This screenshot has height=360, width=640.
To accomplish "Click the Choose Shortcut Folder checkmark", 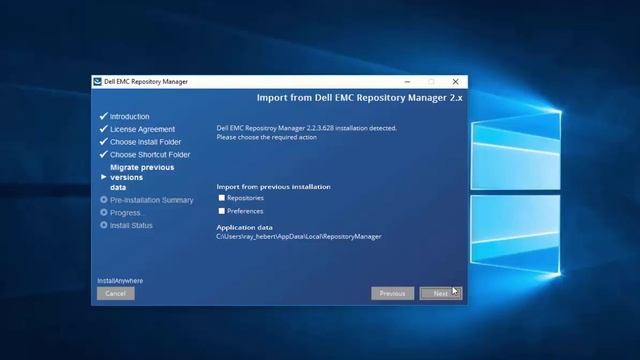I will pos(104,154).
